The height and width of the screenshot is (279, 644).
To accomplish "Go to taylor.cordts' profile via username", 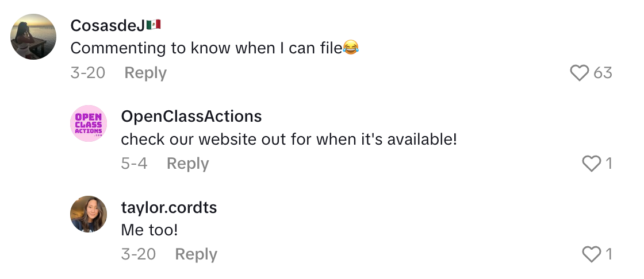I will (169, 207).
